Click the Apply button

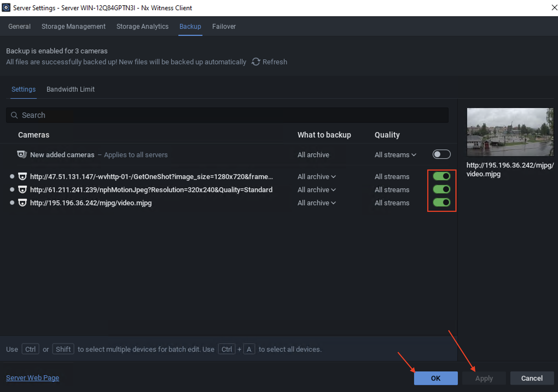click(484, 378)
